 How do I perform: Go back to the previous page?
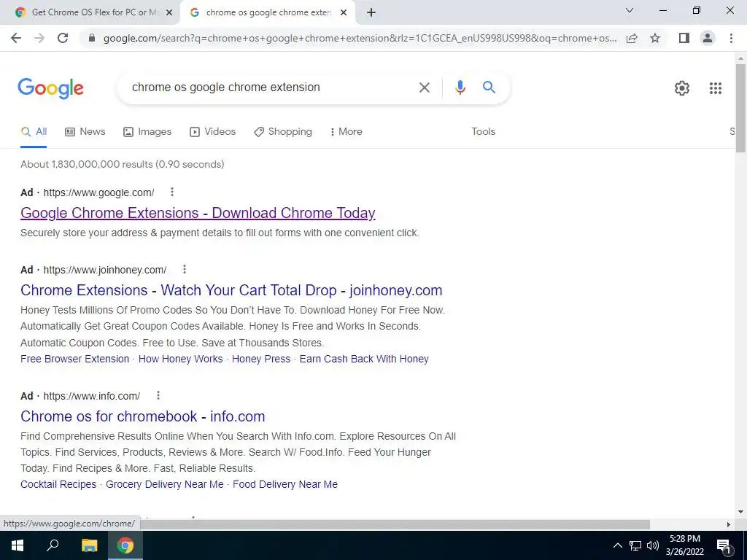coord(16,38)
